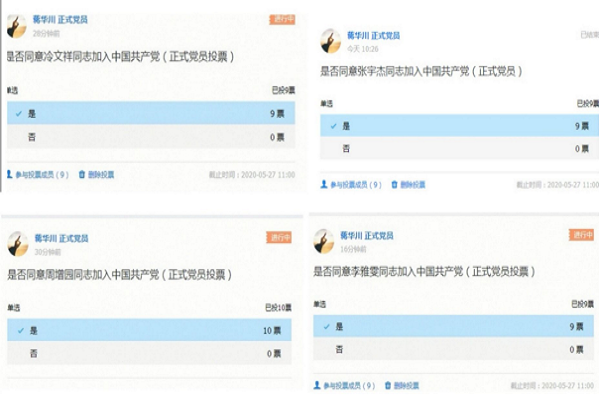The width and height of the screenshot is (600, 400).
Task: Click the trash icon in the 冷文祥 poll
Action: coord(82,175)
